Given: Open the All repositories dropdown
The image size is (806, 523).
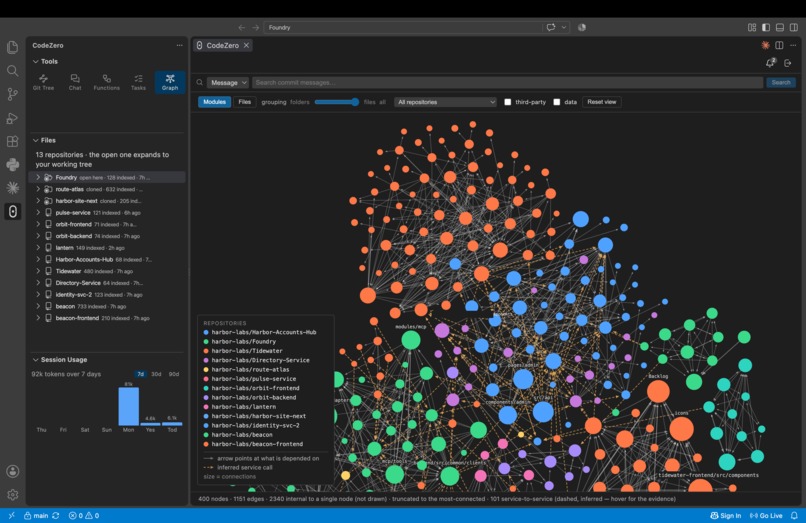Looking at the screenshot, I should [x=445, y=102].
